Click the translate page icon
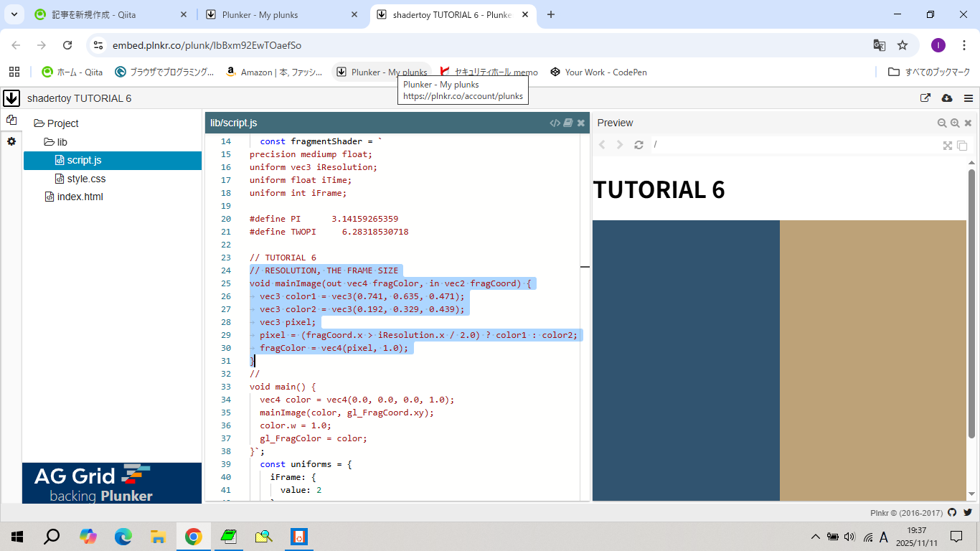This screenshot has height=551, width=980. point(879,45)
